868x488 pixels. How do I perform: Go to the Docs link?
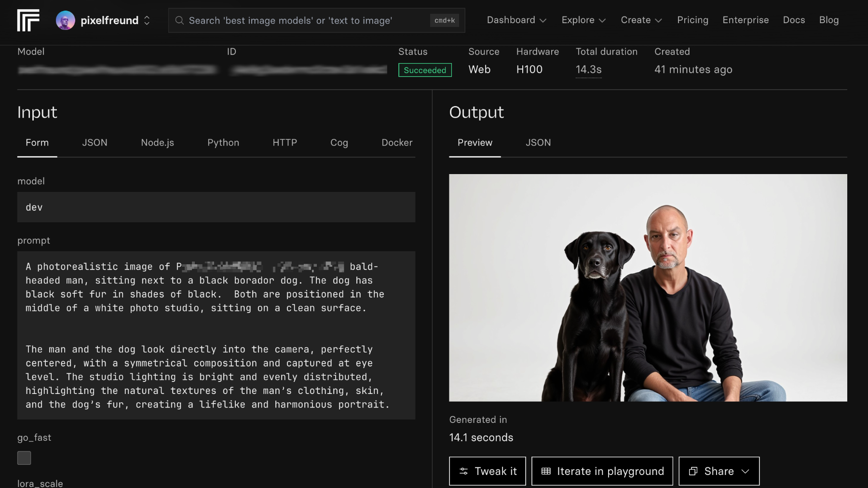[x=794, y=20]
